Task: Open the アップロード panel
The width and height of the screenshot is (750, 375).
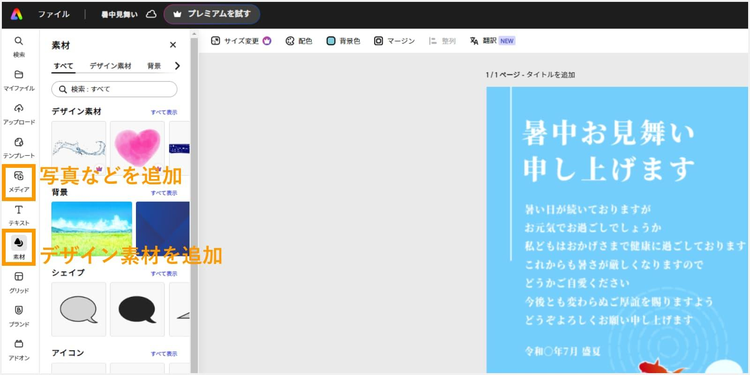Action: [19, 114]
